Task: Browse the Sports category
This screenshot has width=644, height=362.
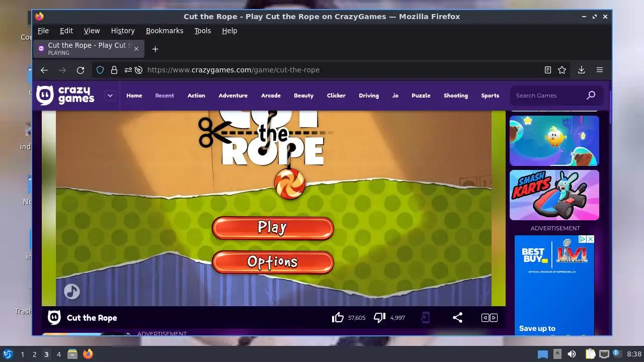Action: [x=490, y=96]
